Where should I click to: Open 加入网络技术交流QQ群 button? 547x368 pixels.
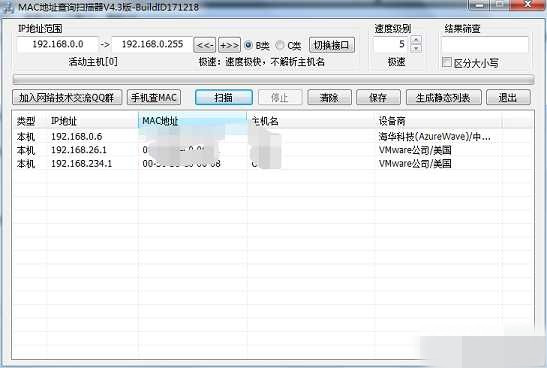click(67, 97)
